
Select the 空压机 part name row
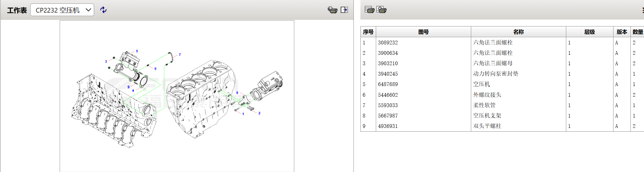click(x=481, y=84)
